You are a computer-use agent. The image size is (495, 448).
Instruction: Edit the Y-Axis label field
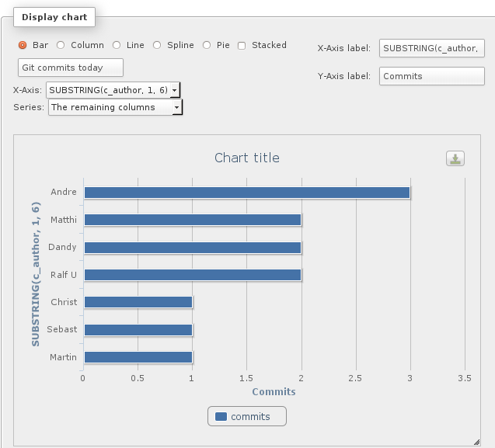[x=431, y=76]
